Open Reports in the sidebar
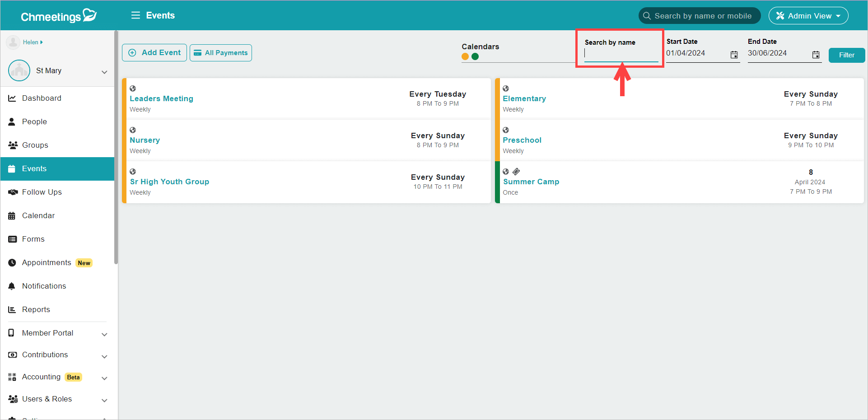Viewport: 868px width, 420px height. pyautogui.click(x=57, y=309)
